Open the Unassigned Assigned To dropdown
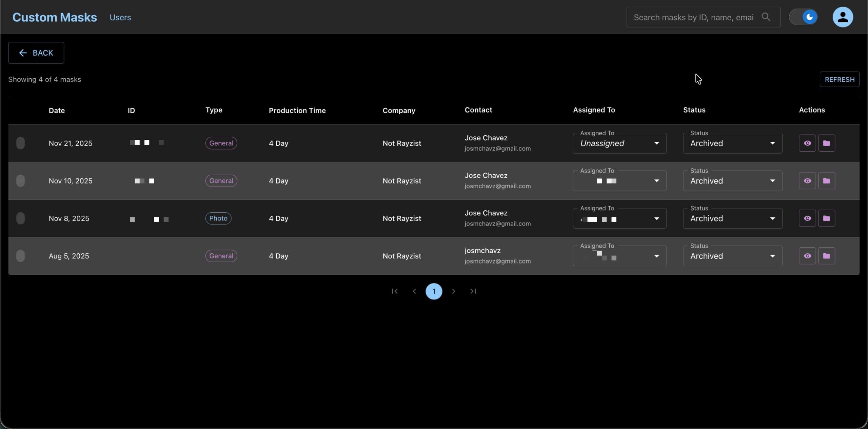The image size is (868, 429). click(x=619, y=143)
